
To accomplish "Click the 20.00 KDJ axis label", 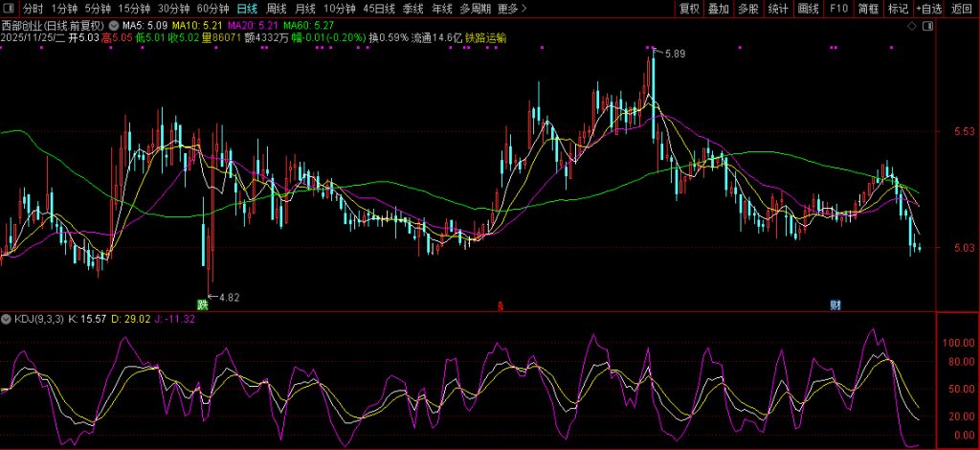I will coord(963,416).
